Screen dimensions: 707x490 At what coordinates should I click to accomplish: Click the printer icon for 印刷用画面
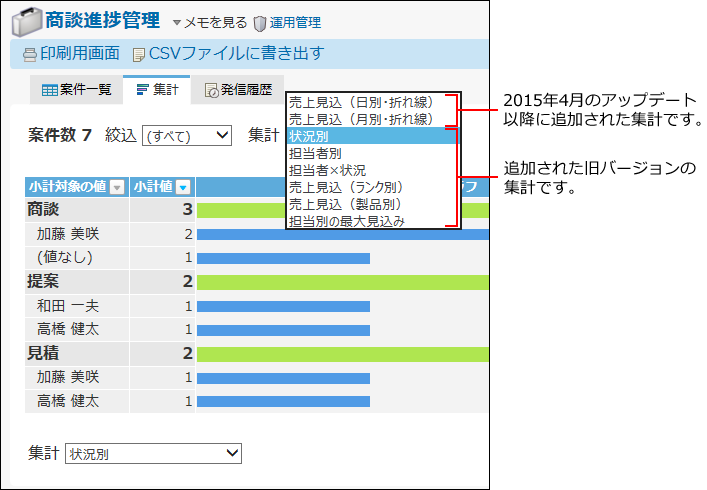point(30,54)
